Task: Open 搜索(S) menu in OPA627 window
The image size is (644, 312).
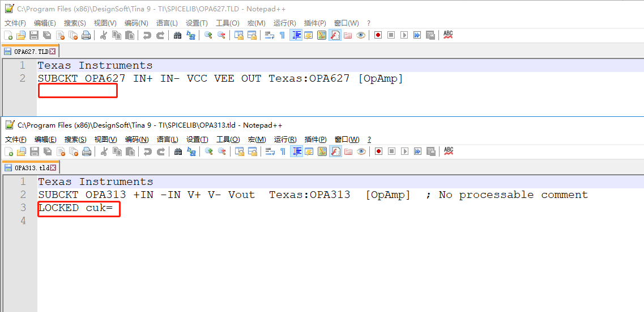Action: (x=75, y=23)
